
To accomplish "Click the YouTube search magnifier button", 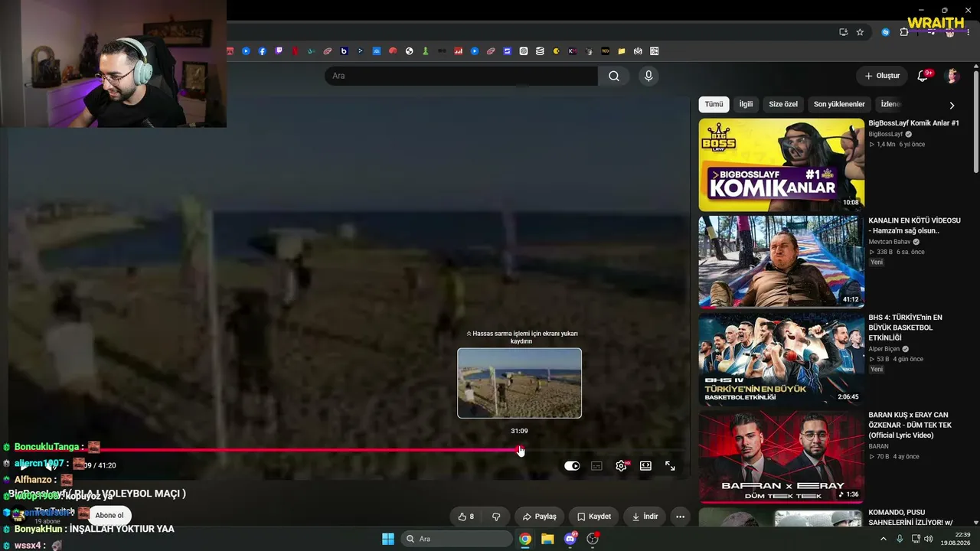I will coord(614,76).
